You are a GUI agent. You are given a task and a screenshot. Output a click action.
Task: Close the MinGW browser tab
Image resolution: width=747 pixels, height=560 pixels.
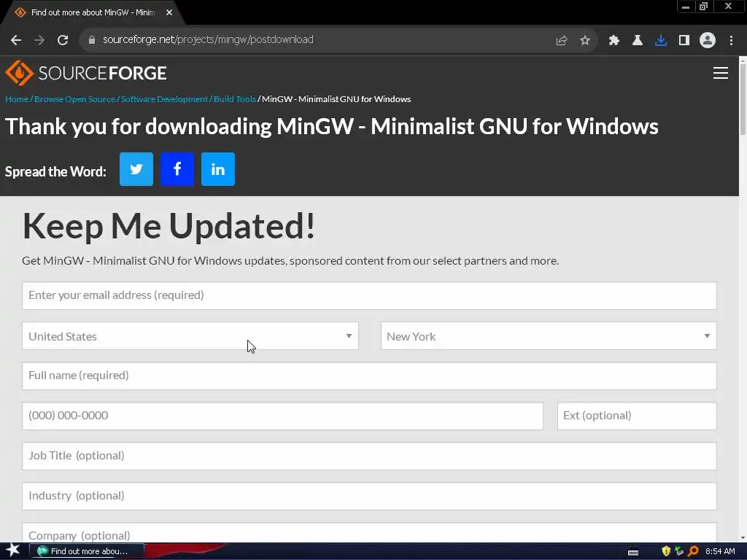tap(169, 12)
